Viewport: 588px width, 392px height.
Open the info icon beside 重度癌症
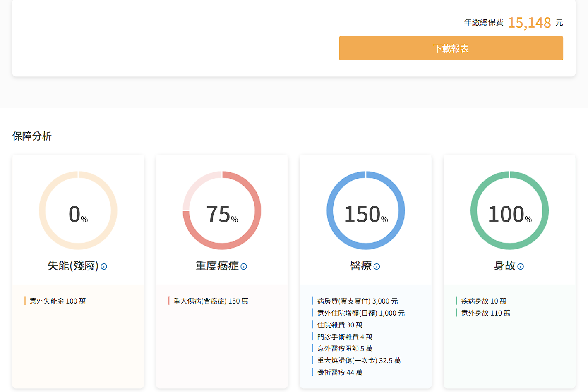click(244, 267)
